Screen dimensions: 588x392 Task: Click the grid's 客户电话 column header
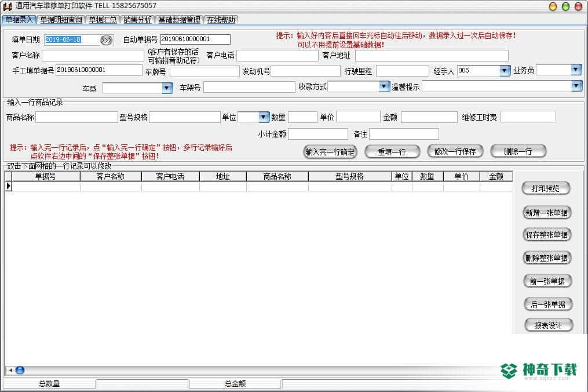click(171, 176)
